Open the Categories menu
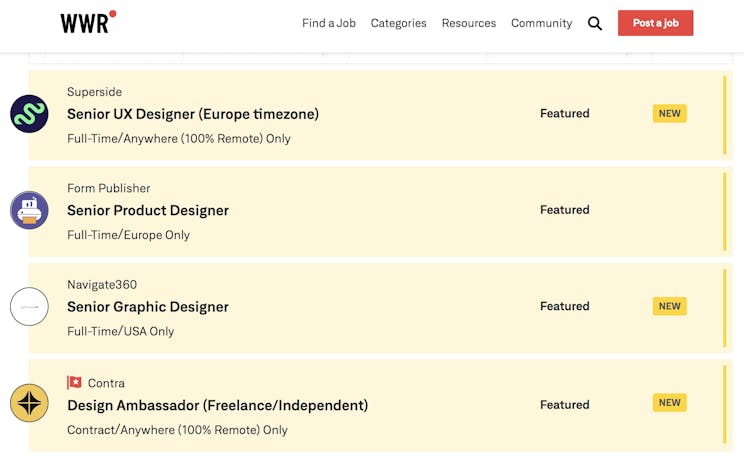Screen dimensions: 744x456 point(399,23)
